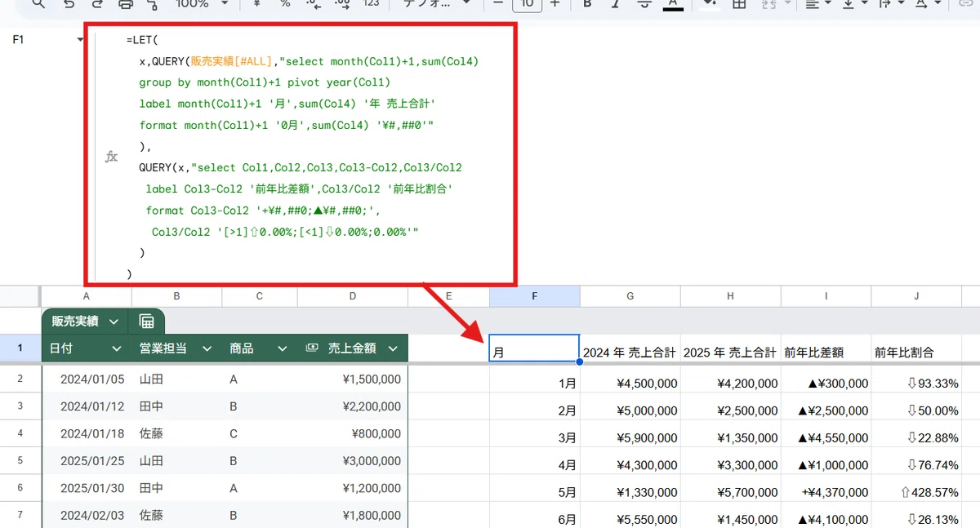Image resolution: width=980 pixels, height=528 pixels.
Task: Open the table view grid icon
Action: [x=147, y=322]
